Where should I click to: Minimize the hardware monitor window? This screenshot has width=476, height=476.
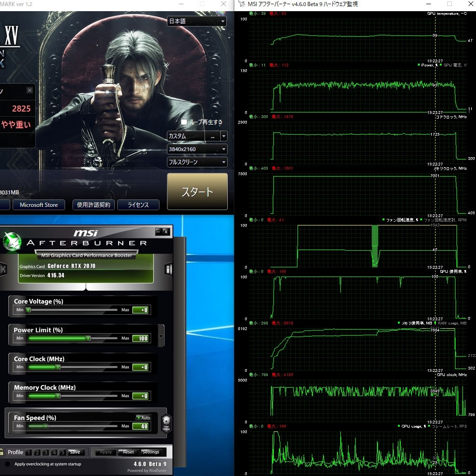pos(429,4)
